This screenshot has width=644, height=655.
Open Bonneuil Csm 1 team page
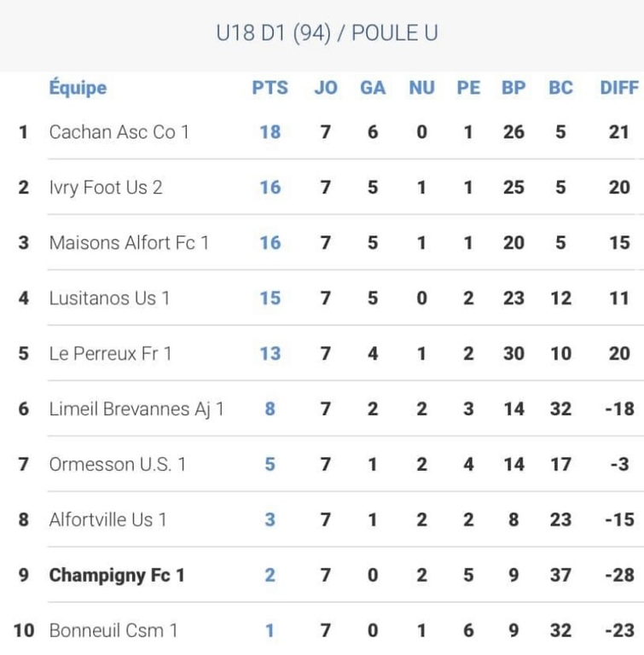tap(113, 631)
